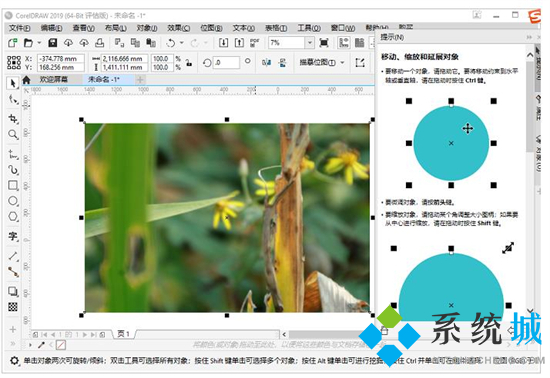Click the Full-screen preview icon
Screen dimensions: 550x378
pyautogui.click(x=324, y=43)
